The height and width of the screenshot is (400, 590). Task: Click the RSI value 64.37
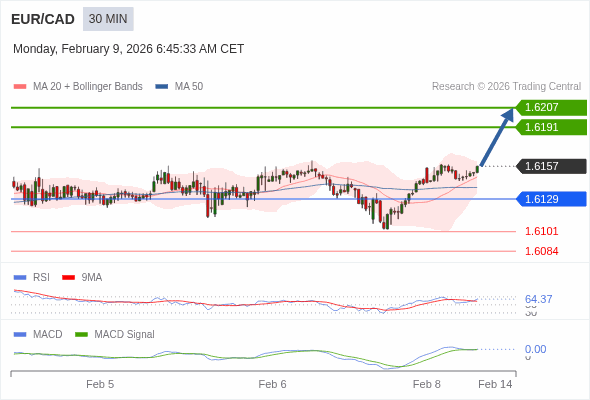[538, 299]
